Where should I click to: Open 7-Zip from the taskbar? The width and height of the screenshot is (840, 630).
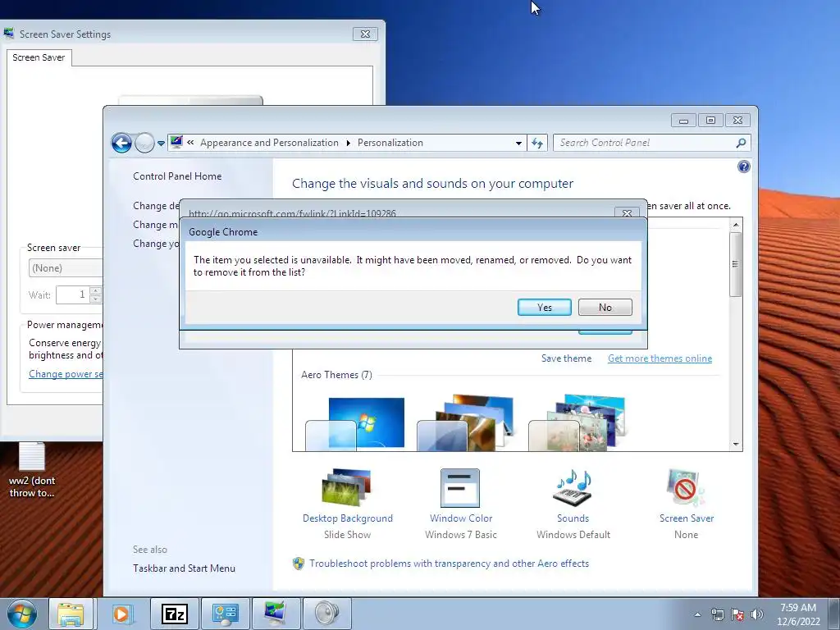[175, 614]
